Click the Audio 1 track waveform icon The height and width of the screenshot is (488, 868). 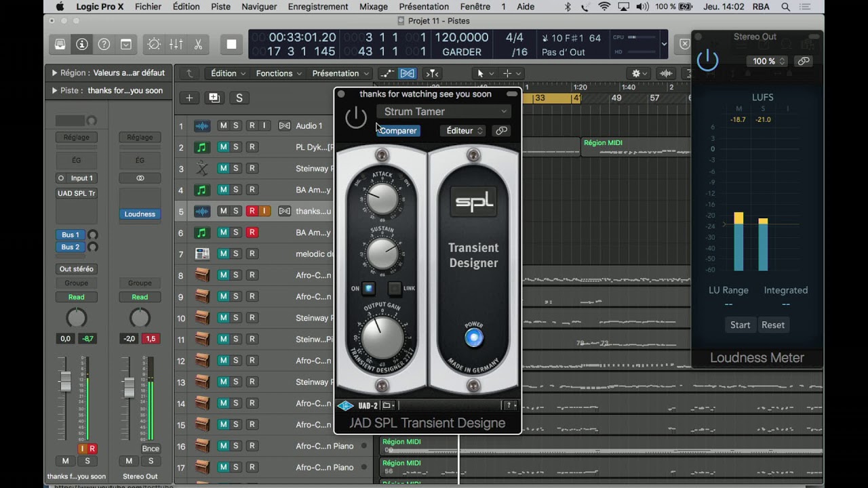click(202, 125)
